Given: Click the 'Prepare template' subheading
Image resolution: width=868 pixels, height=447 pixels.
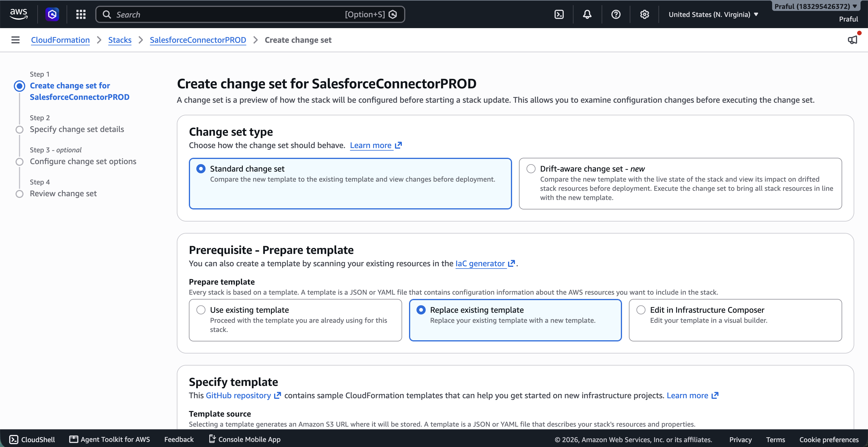Looking at the screenshot, I should pyautogui.click(x=222, y=282).
